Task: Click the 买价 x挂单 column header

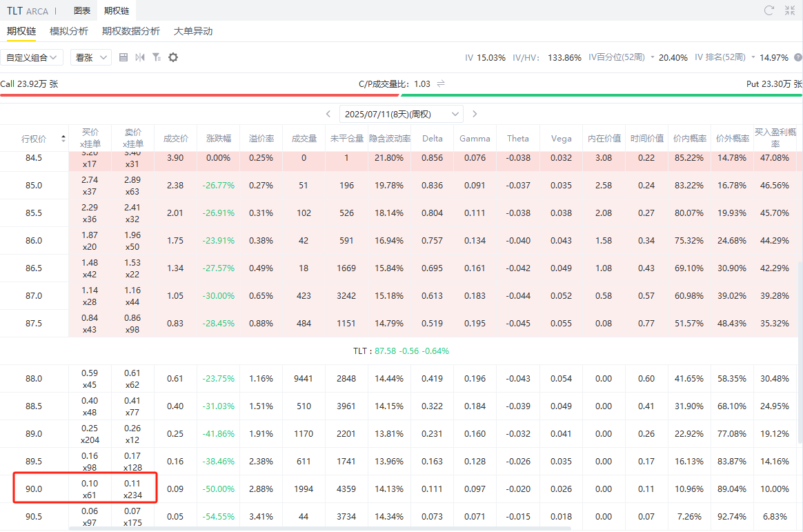Action: (90, 138)
